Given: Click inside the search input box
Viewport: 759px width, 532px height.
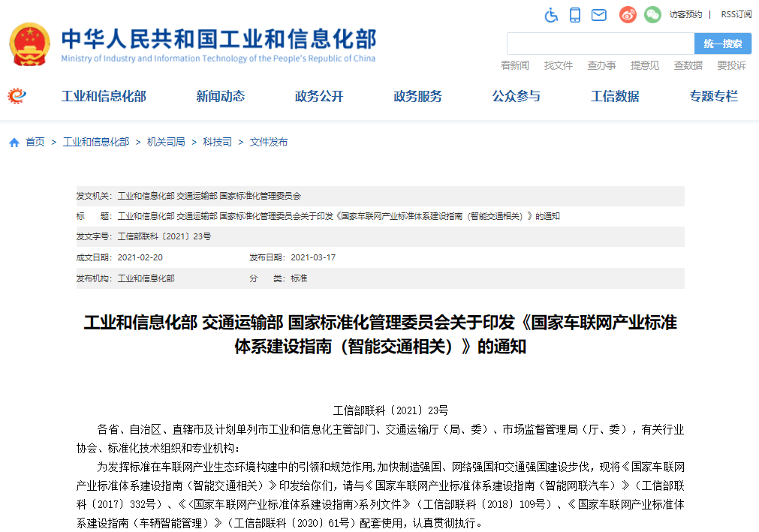Looking at the screenshot, I should [x=601, y=44].
